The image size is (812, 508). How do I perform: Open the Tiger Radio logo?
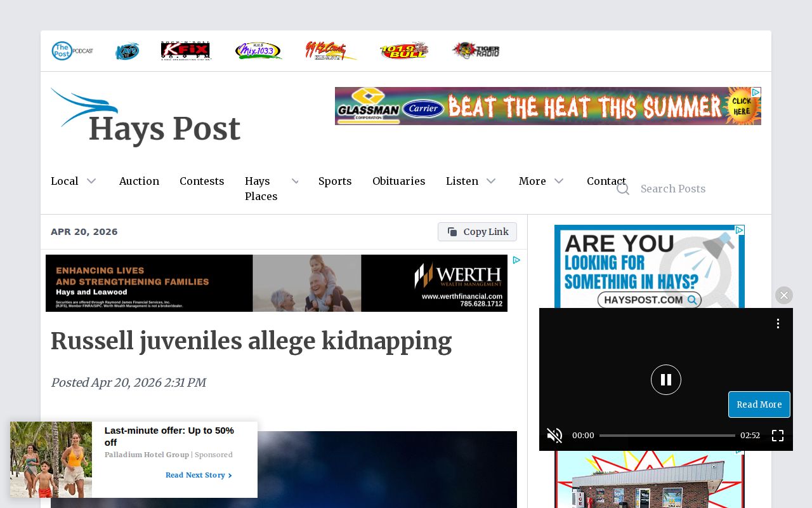click(476, 51)
